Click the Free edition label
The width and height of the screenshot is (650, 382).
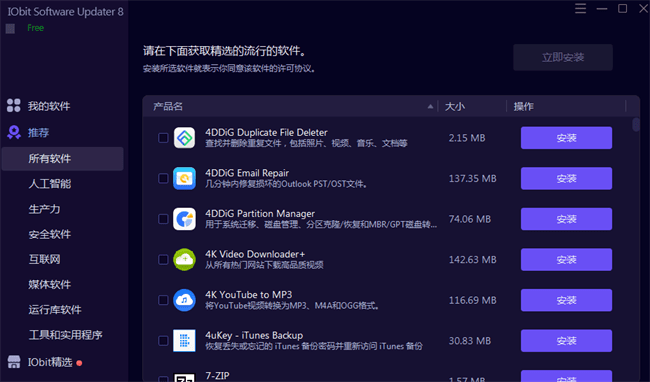[x=35, y=28]
